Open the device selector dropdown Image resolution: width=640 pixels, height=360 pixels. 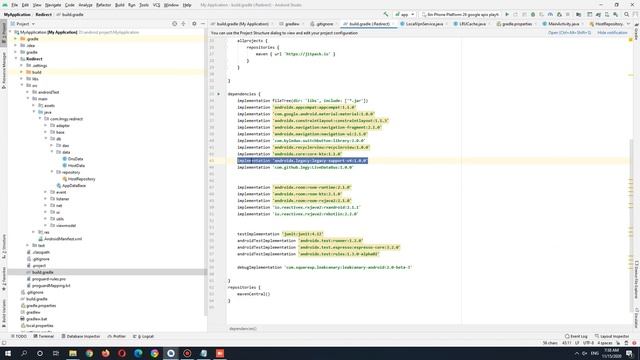(461, 14)
